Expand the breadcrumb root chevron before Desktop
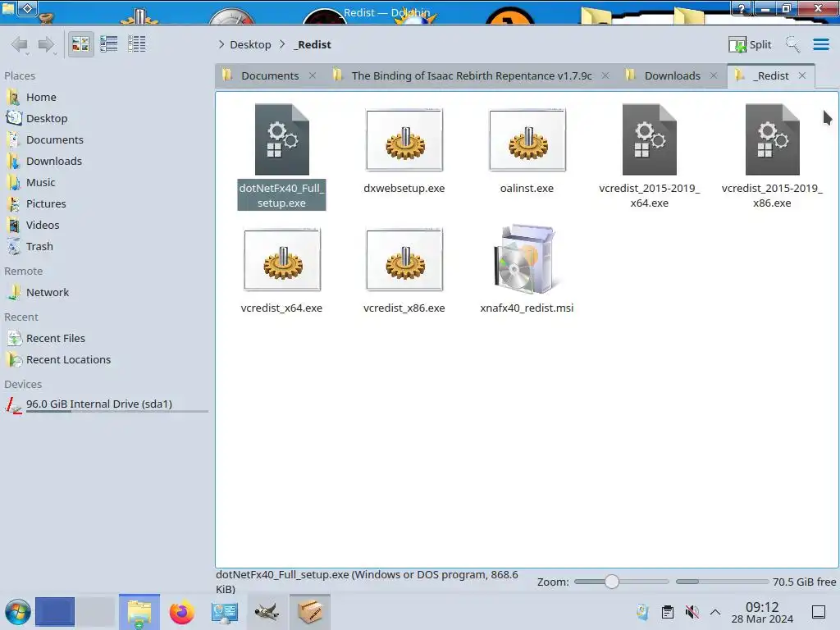The height and width of the screenshot is (630, 840). (221, 44)
